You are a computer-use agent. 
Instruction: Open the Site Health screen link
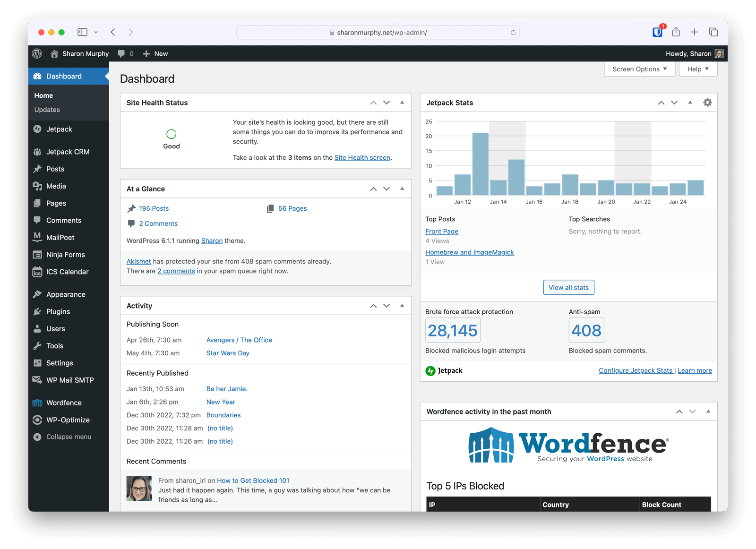[362, 158]
